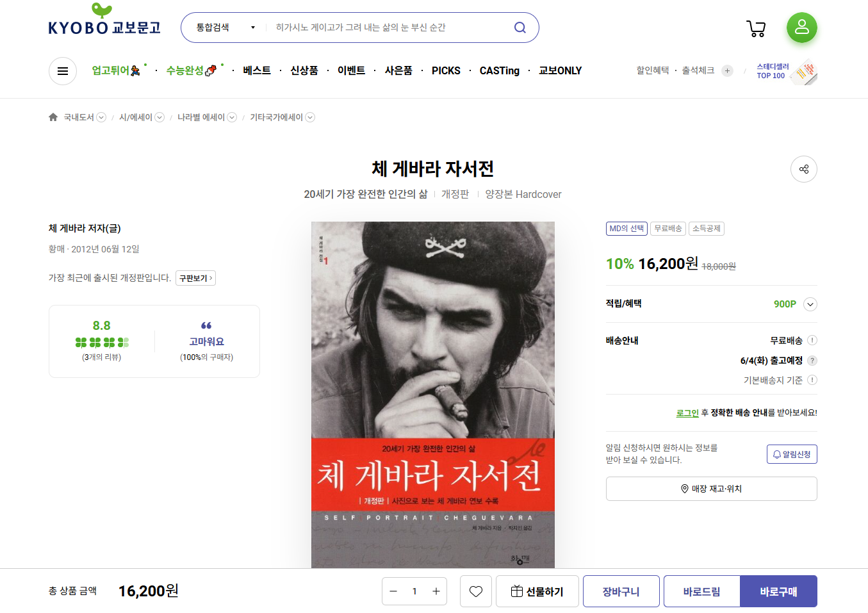
Task: Click the search magnifier icon
Action: 520,28
